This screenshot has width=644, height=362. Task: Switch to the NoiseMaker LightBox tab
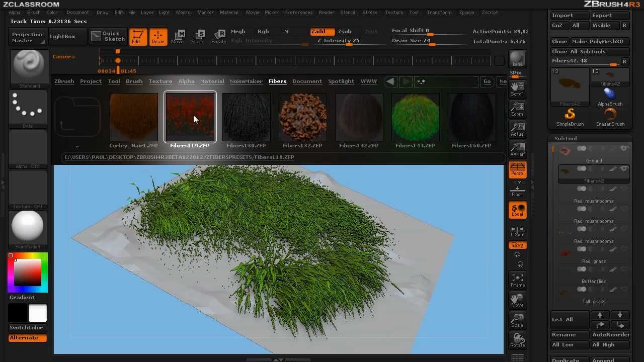pos(246,81)
